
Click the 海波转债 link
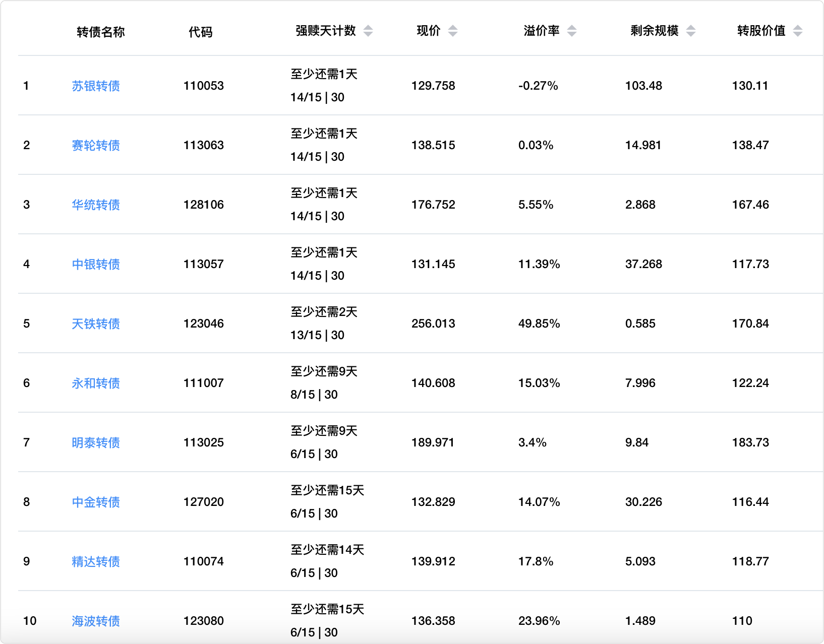(96, 621)
